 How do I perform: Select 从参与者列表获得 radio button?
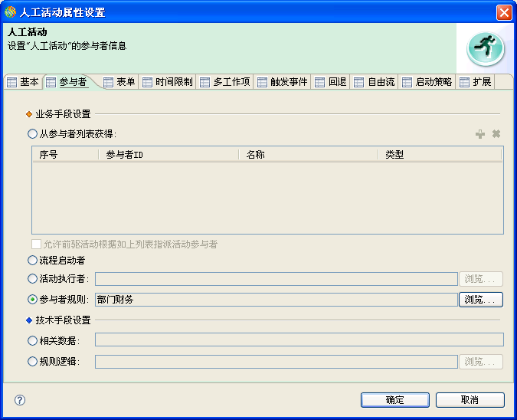[32, 134]
